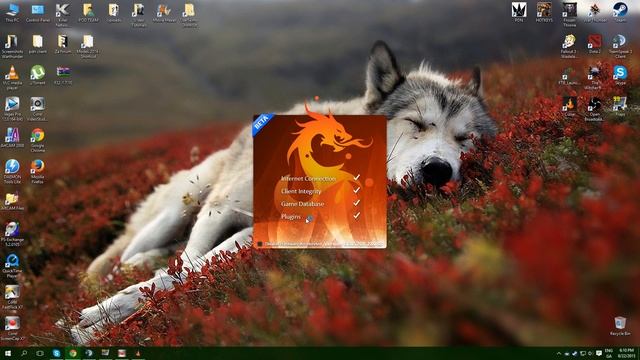The width and height of the screenshot is (640, 360).
Task: Open the Action Center notifications icon
Action: point(598,353)
